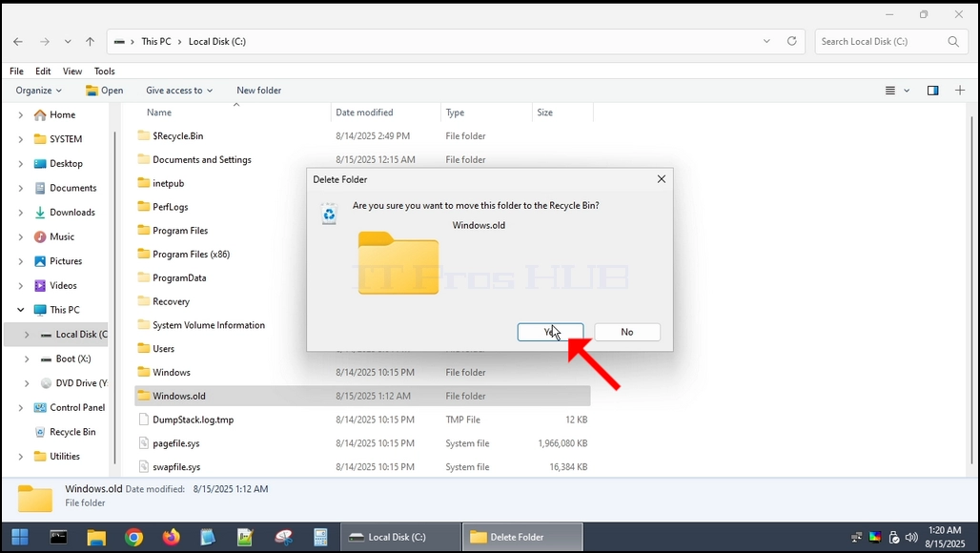Image resolution: width=980 pixels, height=553 pixels.
Task: Select the Recovery folder
Action: (x=163, y=302)
